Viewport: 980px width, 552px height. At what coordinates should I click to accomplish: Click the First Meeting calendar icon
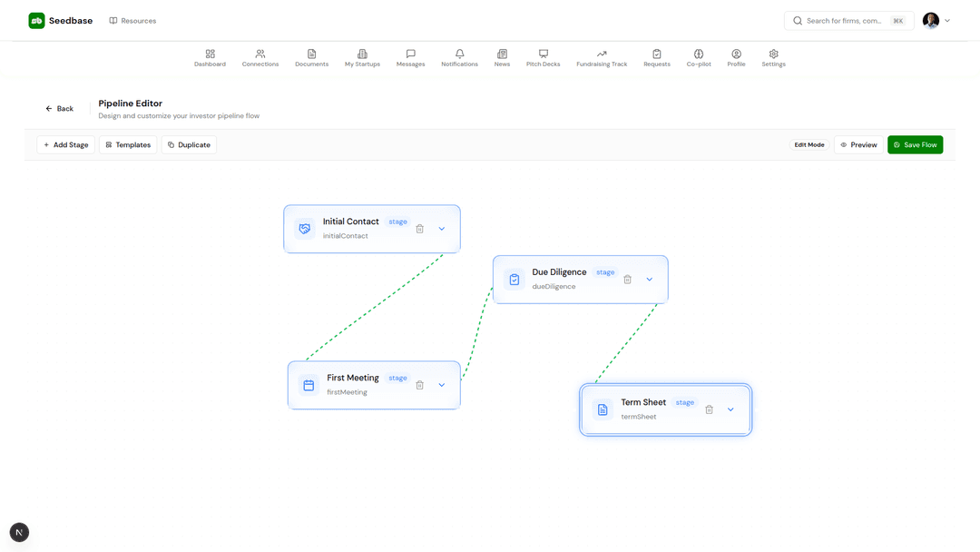[x=309, y=384]
